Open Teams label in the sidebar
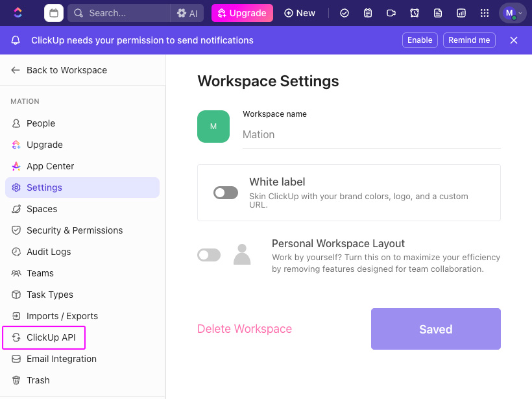The width and height of the screenshot is (532, 399). pyautogui.click(x=40, y=273)
